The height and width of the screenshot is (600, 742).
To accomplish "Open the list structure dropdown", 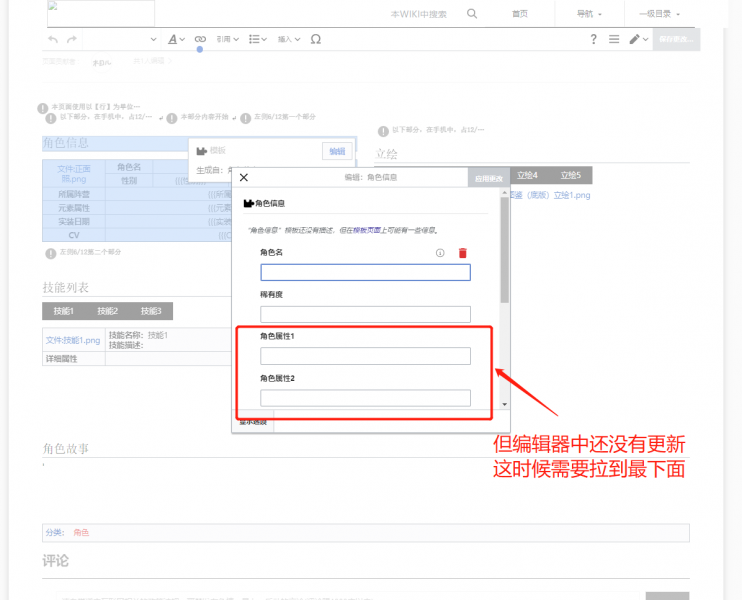I will [258, 39].
